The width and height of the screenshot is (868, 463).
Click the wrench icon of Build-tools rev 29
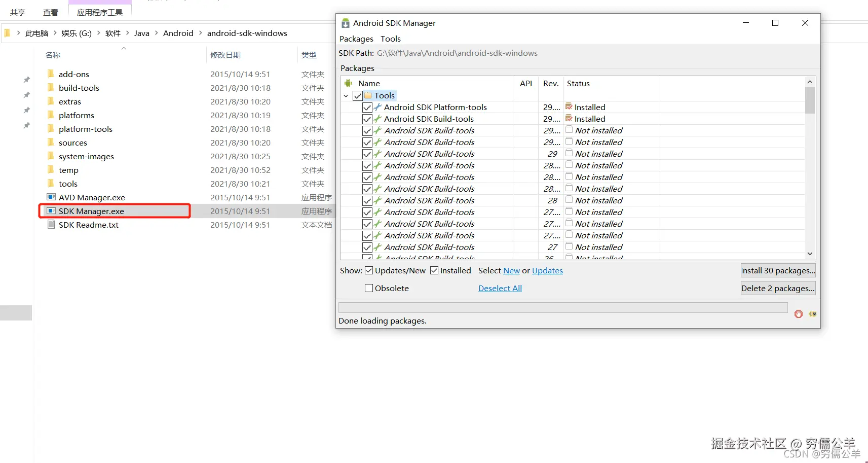coord(378,154)
